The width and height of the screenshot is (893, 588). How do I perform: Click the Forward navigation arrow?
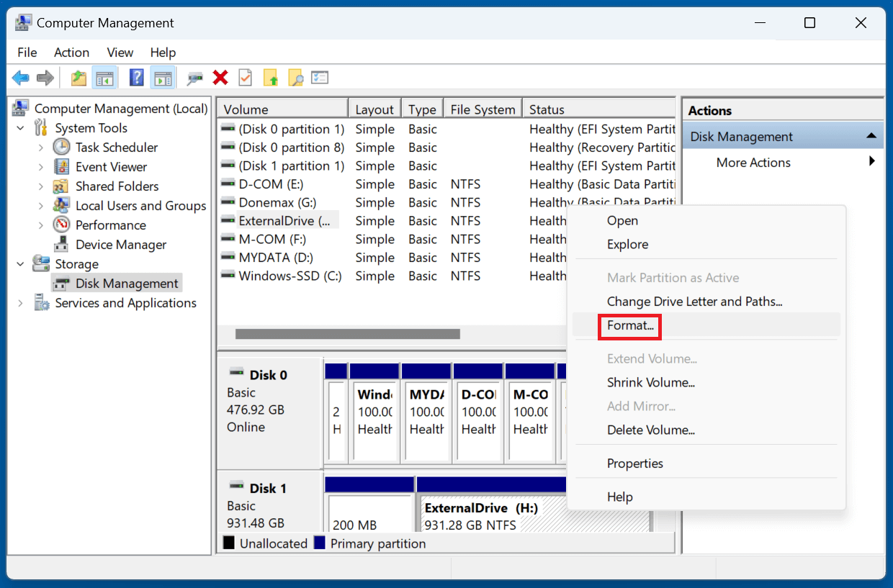[43, 77]
